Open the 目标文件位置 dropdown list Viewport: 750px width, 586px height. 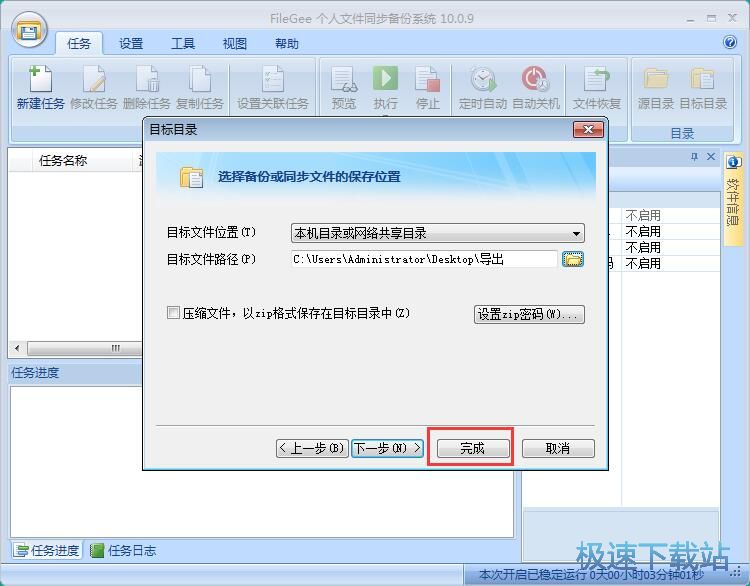[438, 233]
